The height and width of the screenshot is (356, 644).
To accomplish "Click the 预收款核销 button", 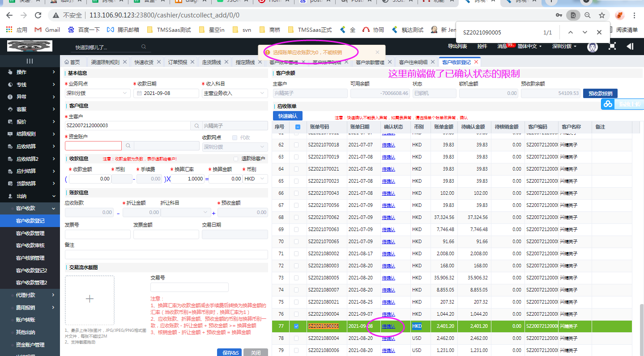I will tap(600, 93).
